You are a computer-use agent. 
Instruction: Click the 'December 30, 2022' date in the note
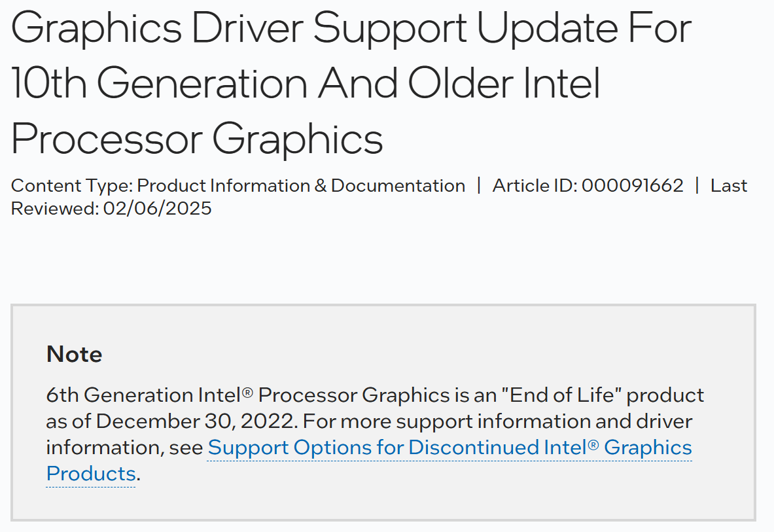click(195, 421)
